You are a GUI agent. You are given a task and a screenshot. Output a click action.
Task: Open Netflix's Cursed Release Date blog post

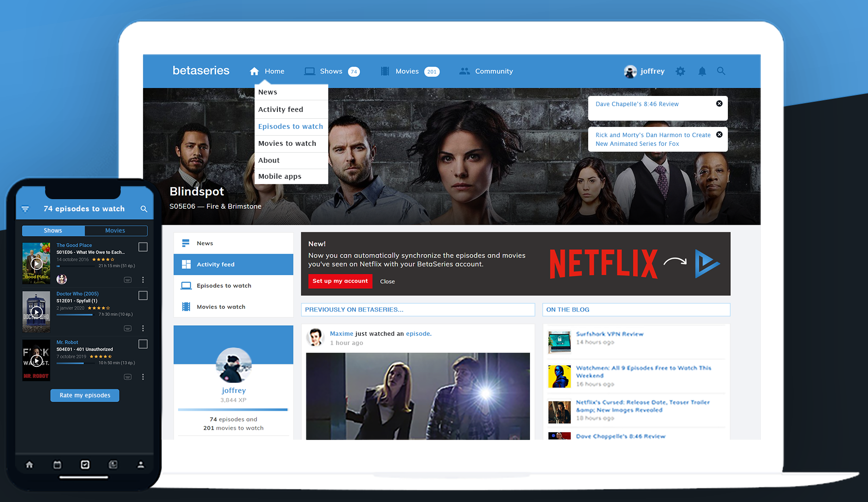tap(643, 406)
